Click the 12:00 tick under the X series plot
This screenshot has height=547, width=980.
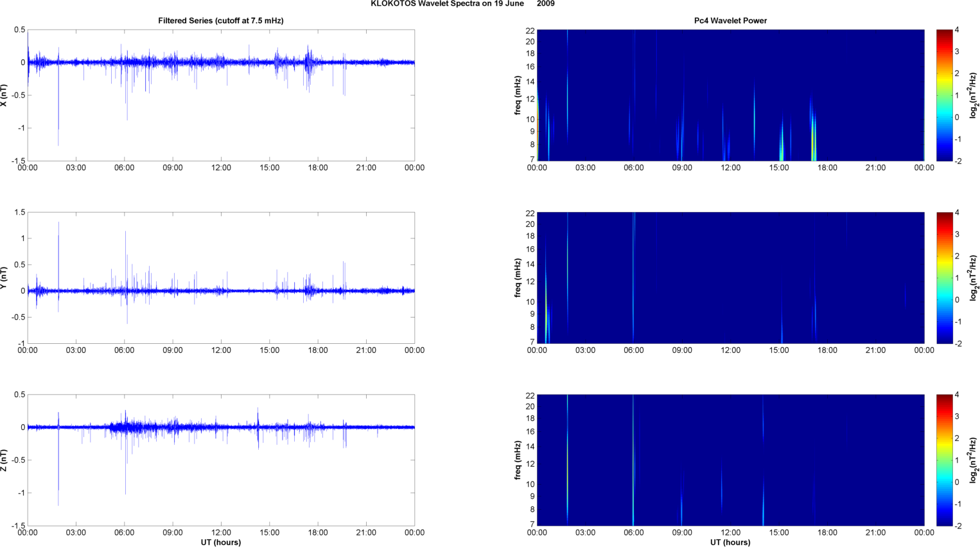click(221, 168)
